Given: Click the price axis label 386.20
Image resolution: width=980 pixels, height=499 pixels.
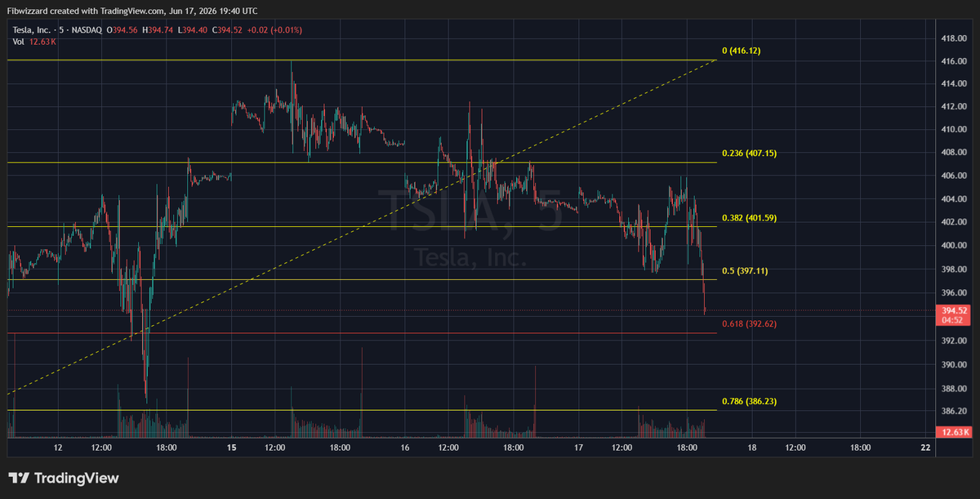Looking at the screenshot, I should (955, 412).
